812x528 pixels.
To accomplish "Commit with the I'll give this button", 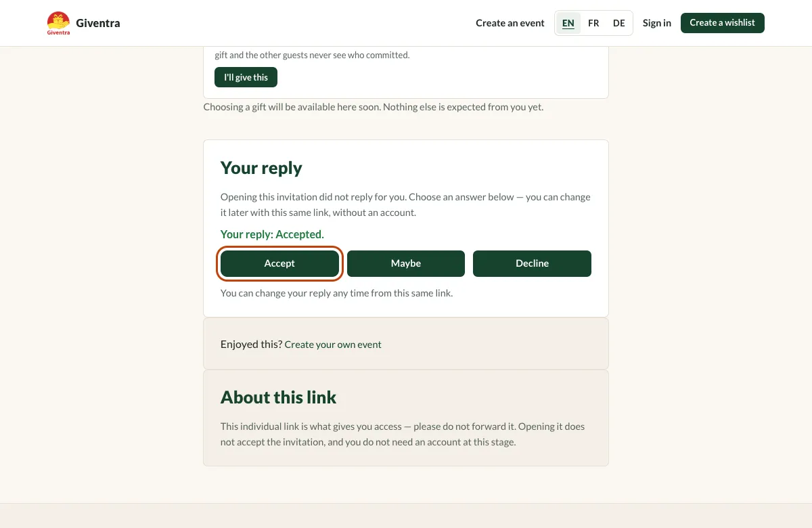I will (246, 77).
